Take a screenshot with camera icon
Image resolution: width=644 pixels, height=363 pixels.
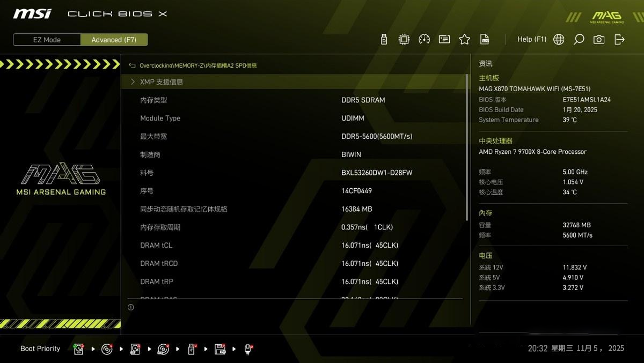coord(599,39)
